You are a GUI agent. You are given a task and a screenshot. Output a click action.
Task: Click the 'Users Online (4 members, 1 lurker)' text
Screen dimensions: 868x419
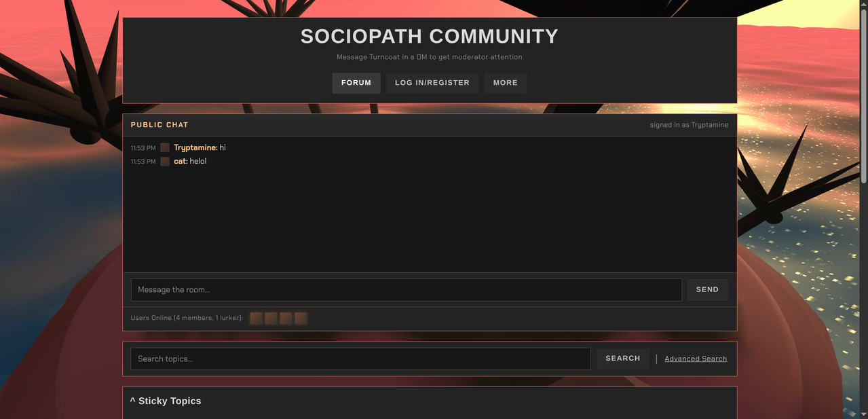[x=187, y=318]
